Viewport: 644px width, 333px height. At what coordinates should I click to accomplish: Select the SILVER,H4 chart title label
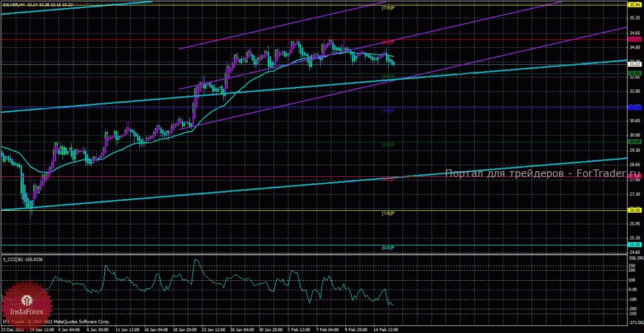[x=13, y=4]
